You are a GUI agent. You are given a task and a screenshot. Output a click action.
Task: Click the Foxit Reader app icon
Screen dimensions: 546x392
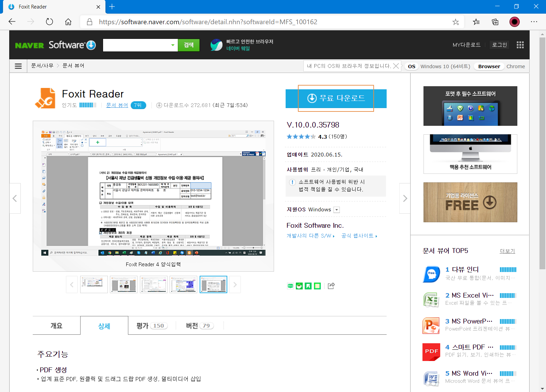[45, 98]
